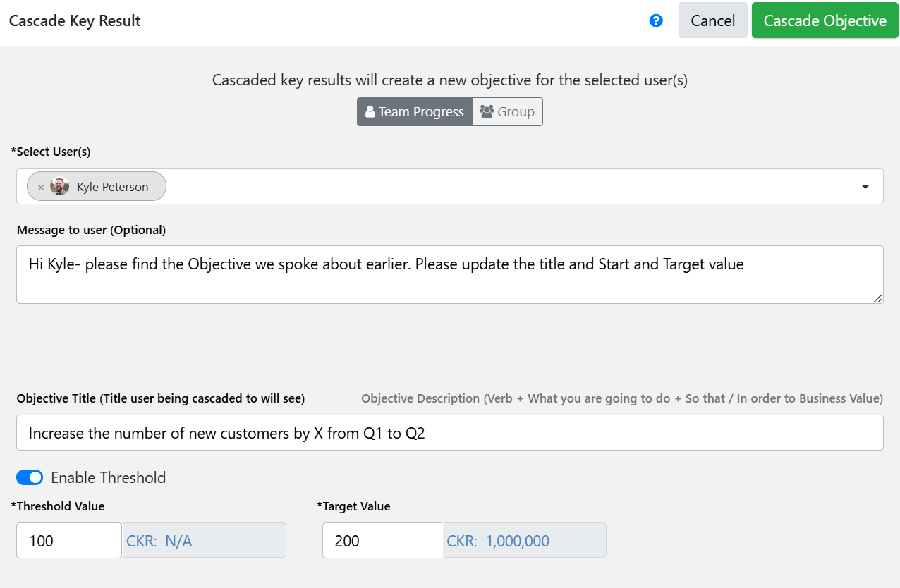Click the green Cascade Objective button
900x588 pixels.
825,20
